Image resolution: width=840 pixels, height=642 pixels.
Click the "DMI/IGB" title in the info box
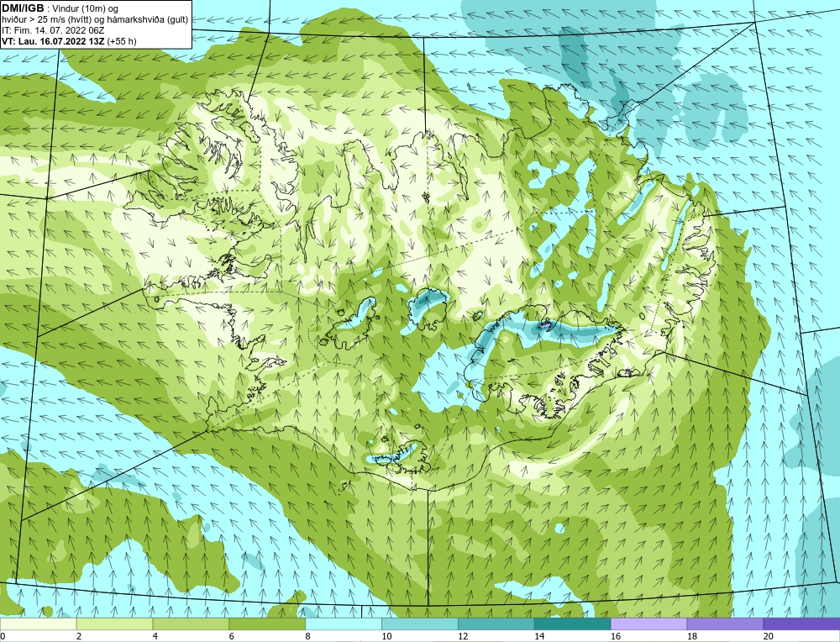click(x=23, y=8)
